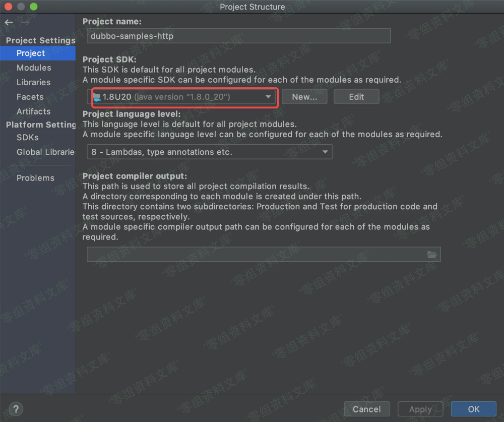The width and height of the screenshot is (504, 422).
Task: Click the browse folder icon in compiler output
Action: point(432,255)
